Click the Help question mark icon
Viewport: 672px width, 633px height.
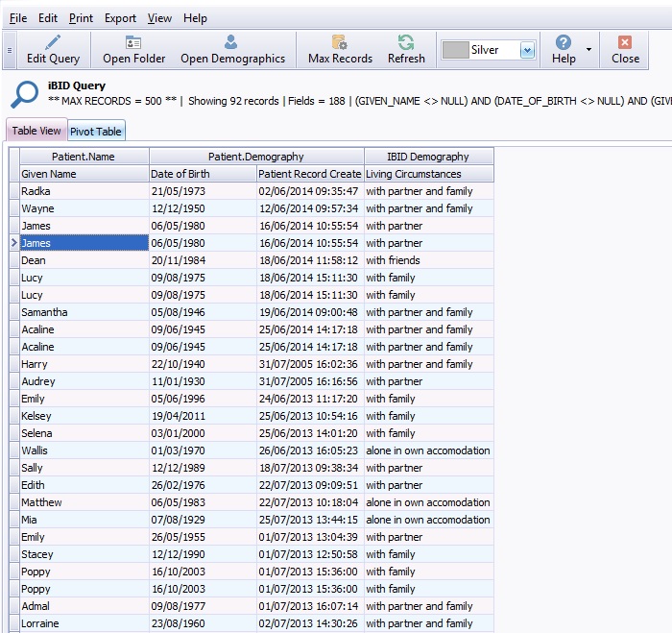(564, 42)
